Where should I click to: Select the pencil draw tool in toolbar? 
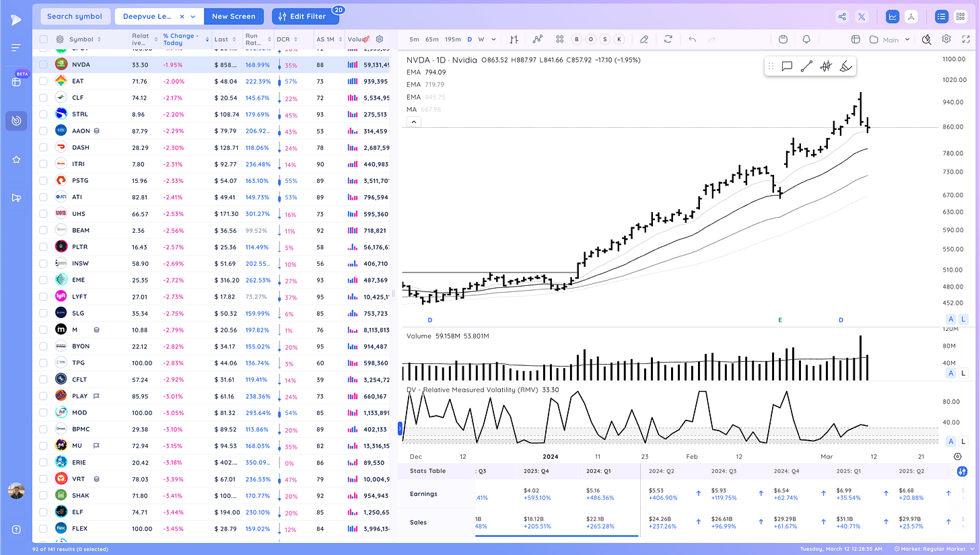(x=644, y=39)
